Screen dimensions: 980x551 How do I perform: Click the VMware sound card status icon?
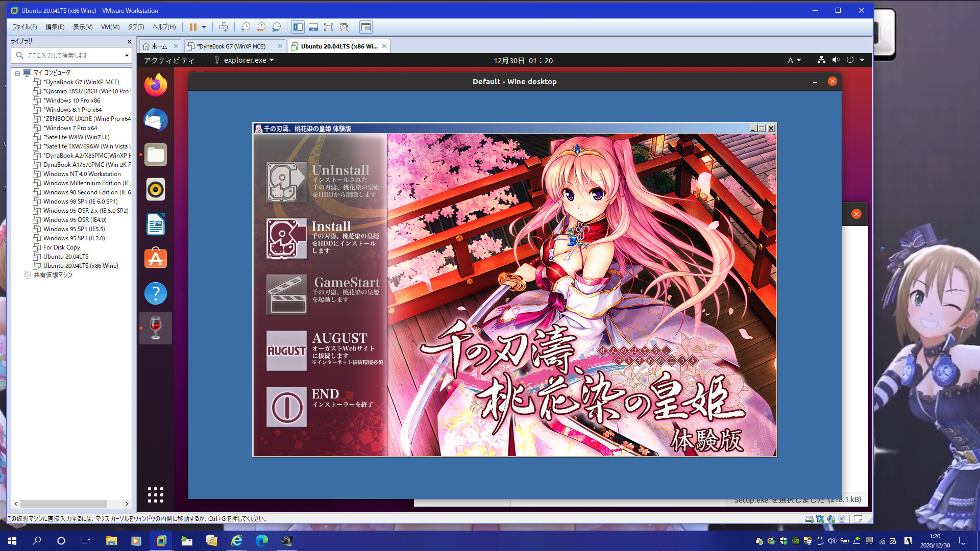(x=831, y=519)
